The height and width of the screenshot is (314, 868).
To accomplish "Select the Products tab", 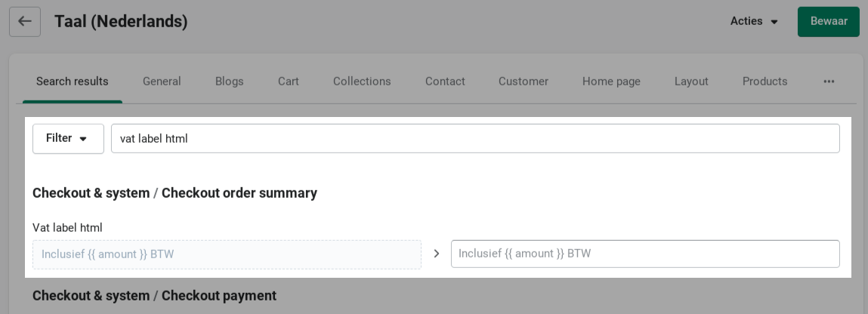I will (765, 82).
